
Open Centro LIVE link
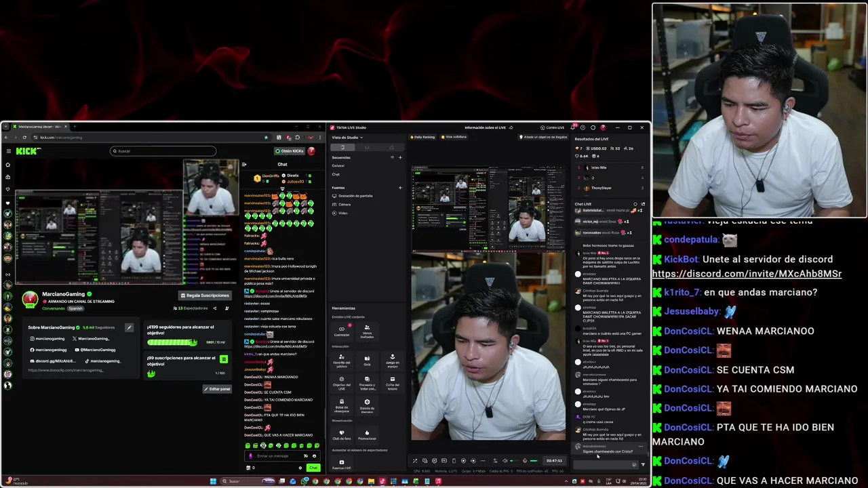[x=553, y=127]
